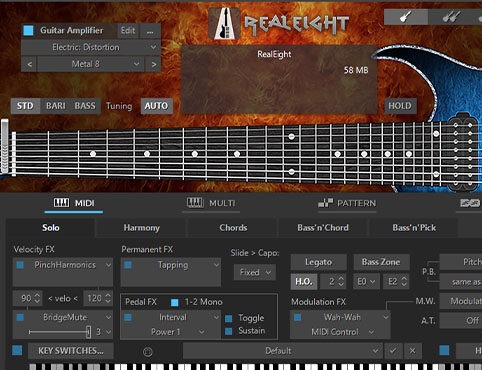
Task: Select the double guitar mode icon
Action: [x=451, y=16]
